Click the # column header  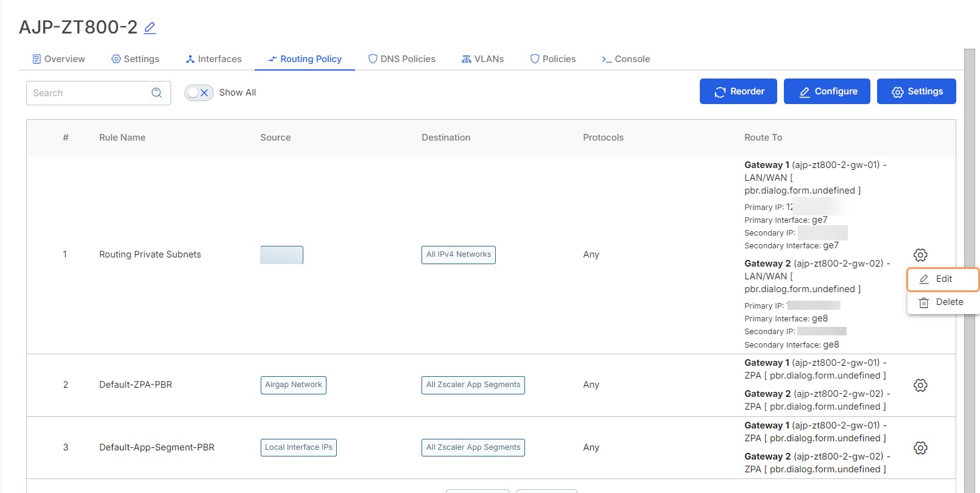pyautogui.click(x=66, y=138)
